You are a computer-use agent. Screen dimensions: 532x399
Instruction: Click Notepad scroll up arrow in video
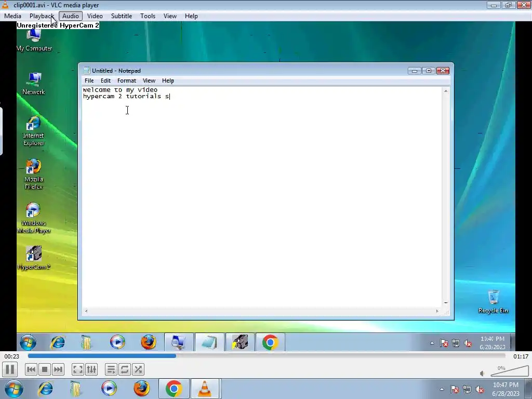(x=446, y=91)
